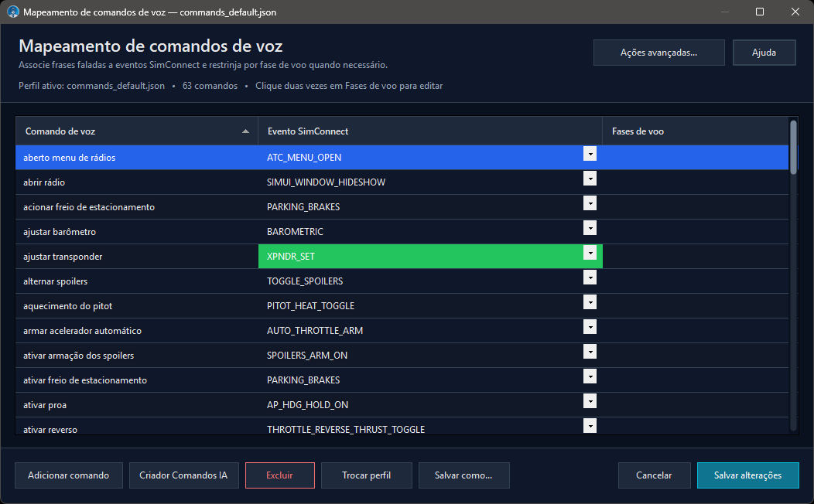Click the table vertical scrollbar thumb

792,148
